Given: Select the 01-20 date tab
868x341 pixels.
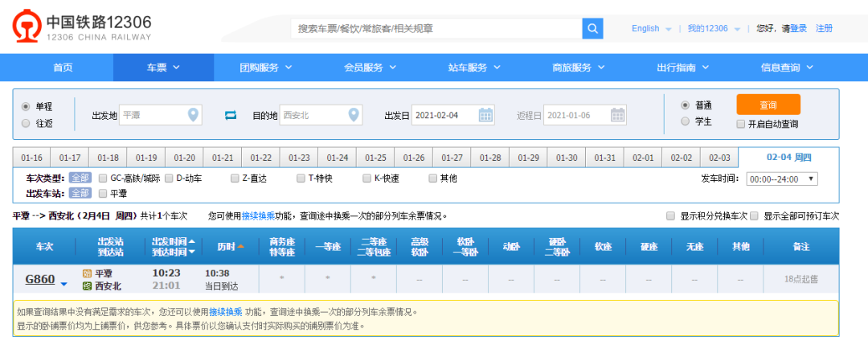Looking at the screenshot, I should 185,158.
